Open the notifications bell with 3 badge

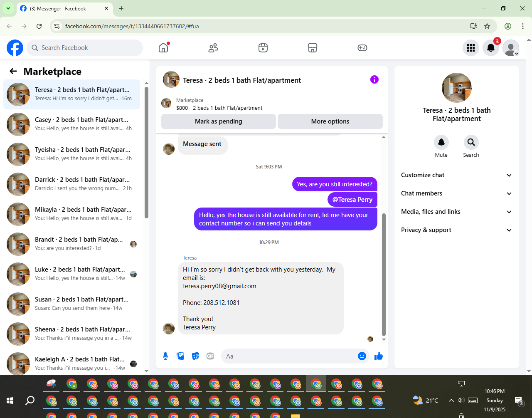[x=491, y=48]
